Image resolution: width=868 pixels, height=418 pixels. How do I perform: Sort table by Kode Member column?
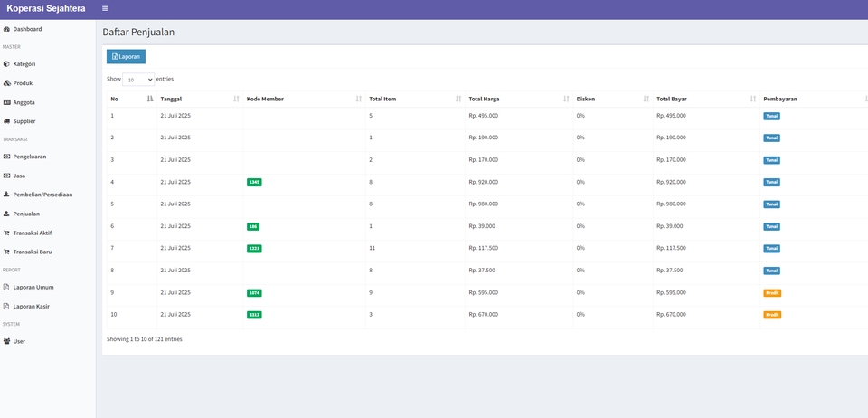pyautogui.click(x=303, y=99)
